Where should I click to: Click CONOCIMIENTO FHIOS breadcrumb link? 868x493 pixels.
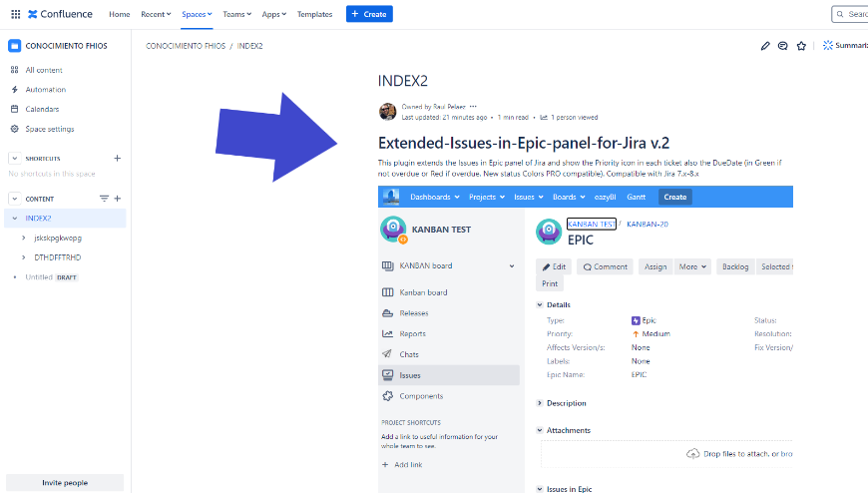coord(186,46)
